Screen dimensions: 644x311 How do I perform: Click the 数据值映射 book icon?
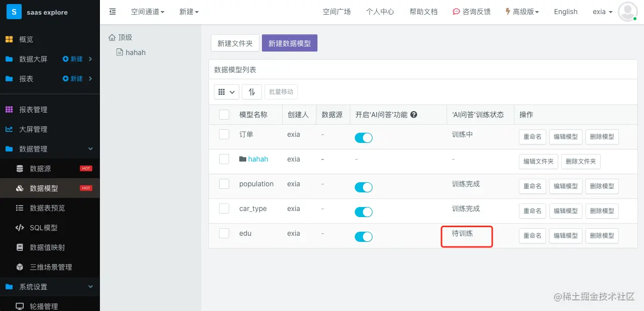(x=20, y=247)
